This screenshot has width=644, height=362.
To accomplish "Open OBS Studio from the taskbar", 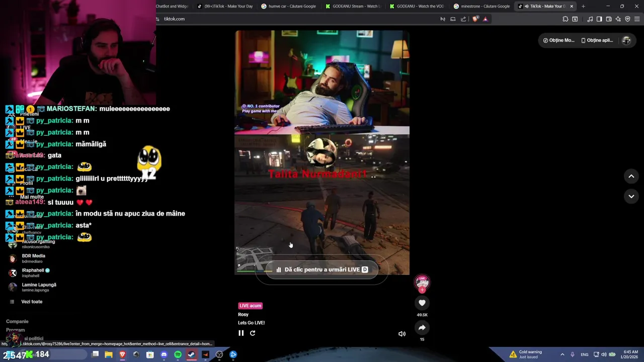I will tap(219, 354).
